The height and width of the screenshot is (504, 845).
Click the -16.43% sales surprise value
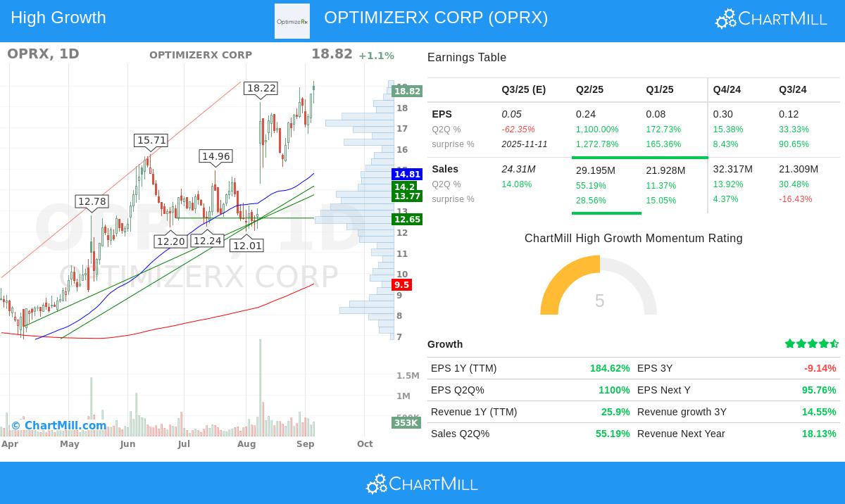(x=796, y=199)
